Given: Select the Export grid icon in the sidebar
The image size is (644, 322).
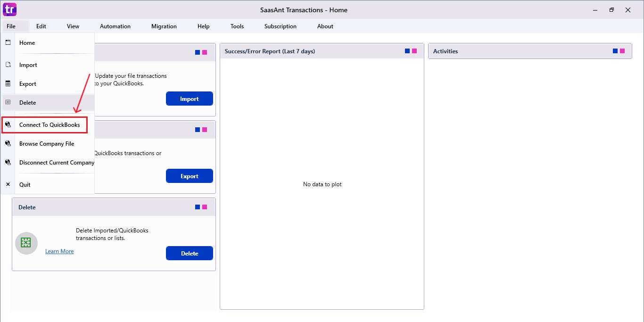Looking at the screenshot, I should [8, 83].
